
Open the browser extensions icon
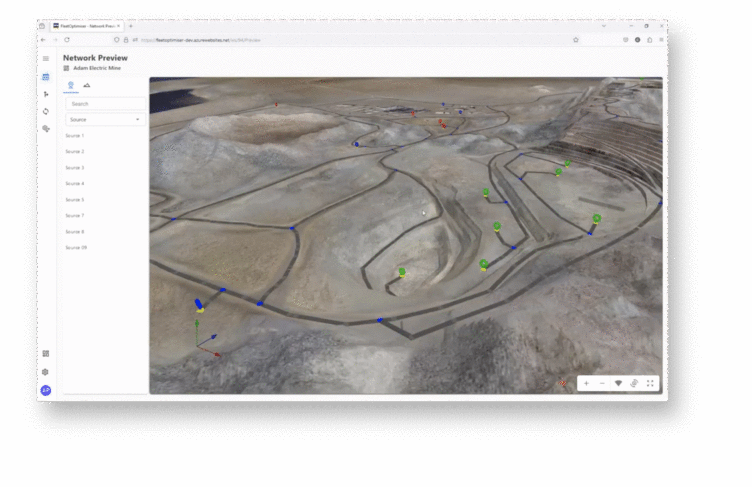pos(650,40)
